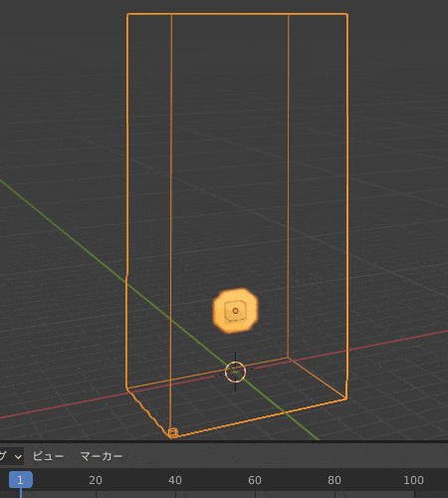
Task: Click the current frame marker 1
Action: click(21, 480)
